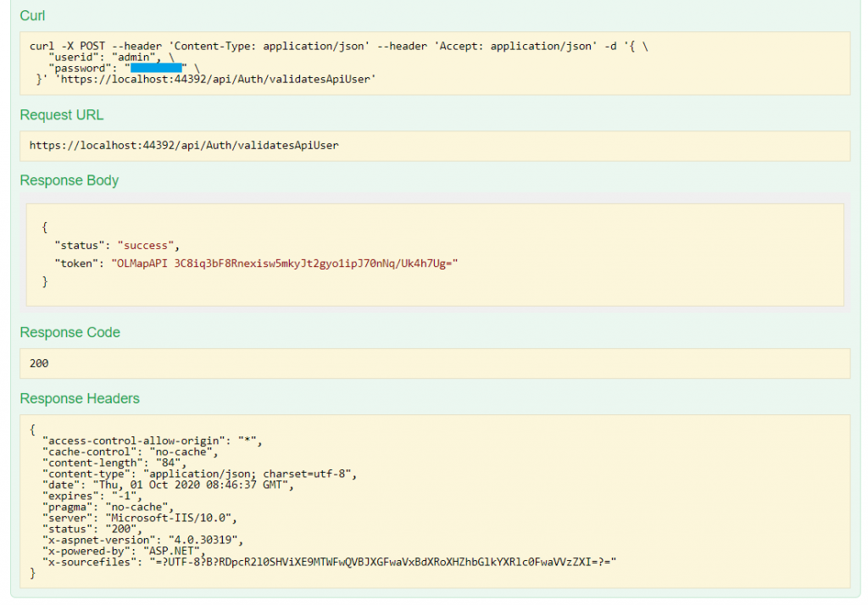Click the "status" key in response body
The height and width of the screenshot is (605, 868).
79,245
